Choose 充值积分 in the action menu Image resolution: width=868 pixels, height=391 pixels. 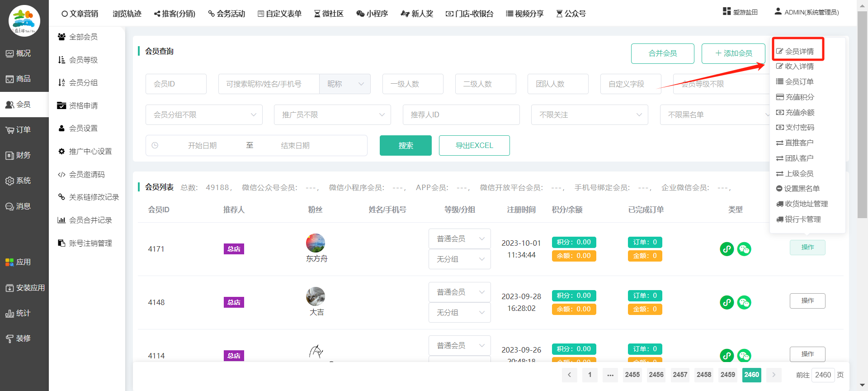799,97
